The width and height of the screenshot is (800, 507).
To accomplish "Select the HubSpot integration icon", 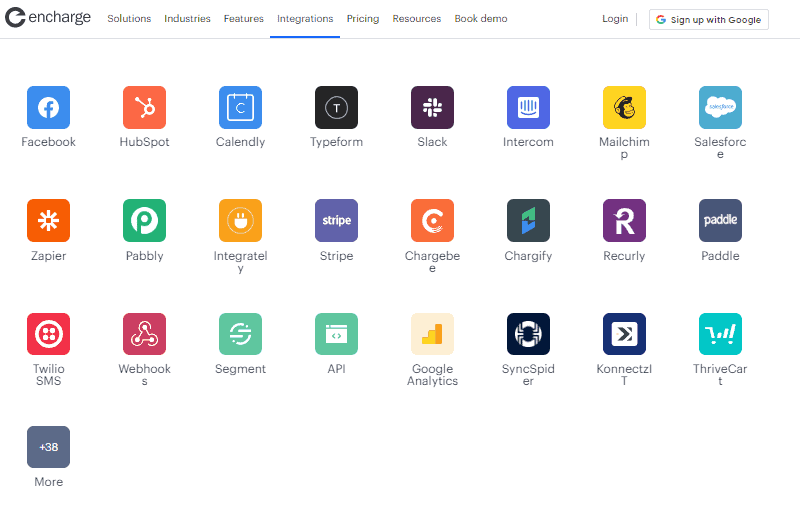I will [x=144, y=108].
